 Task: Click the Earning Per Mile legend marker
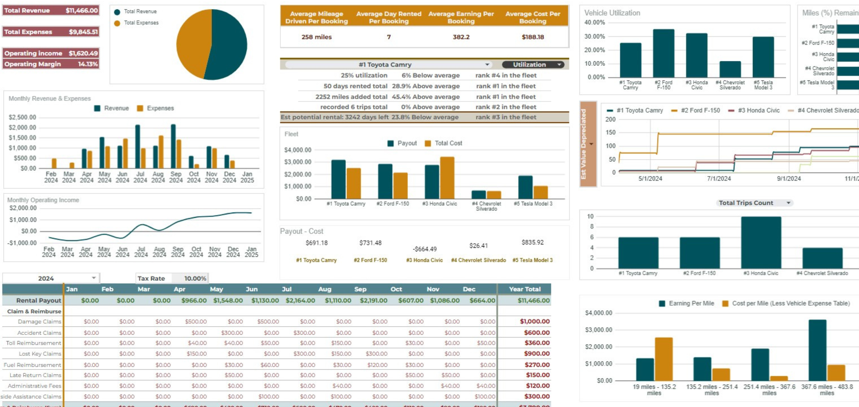click(x=662, y=303)
